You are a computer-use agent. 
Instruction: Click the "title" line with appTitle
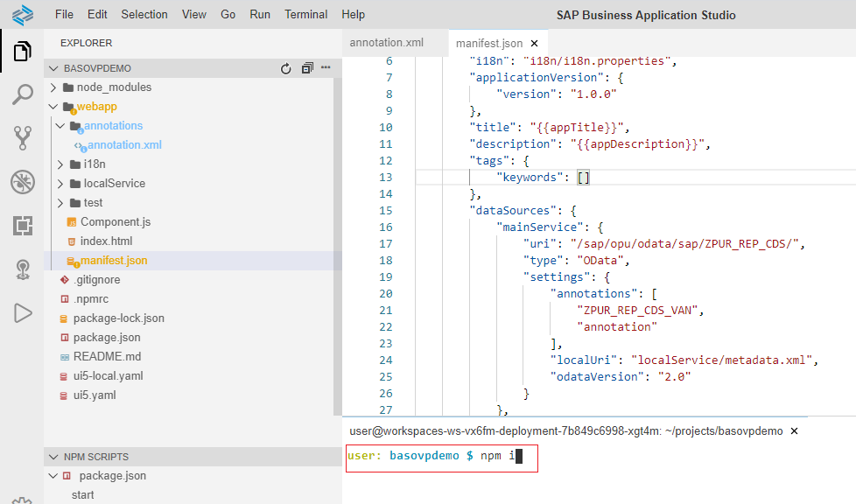click(550, 127)
